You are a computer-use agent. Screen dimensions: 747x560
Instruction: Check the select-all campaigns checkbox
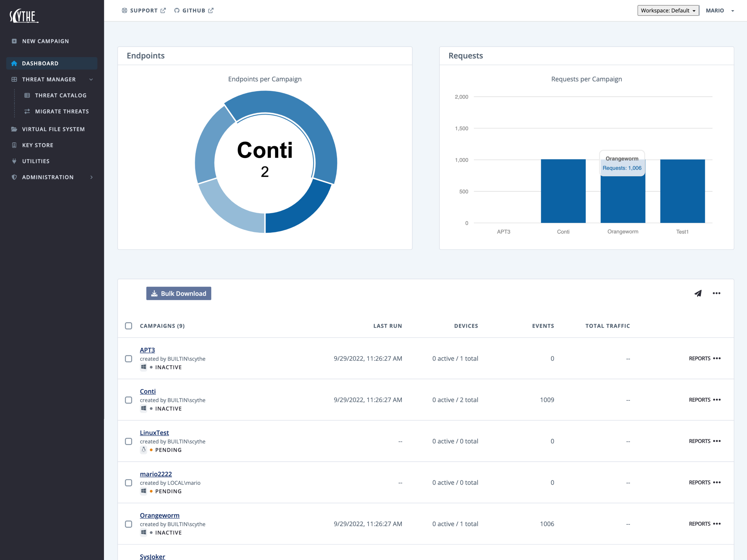pyautogui.click(x=128, y=326)
